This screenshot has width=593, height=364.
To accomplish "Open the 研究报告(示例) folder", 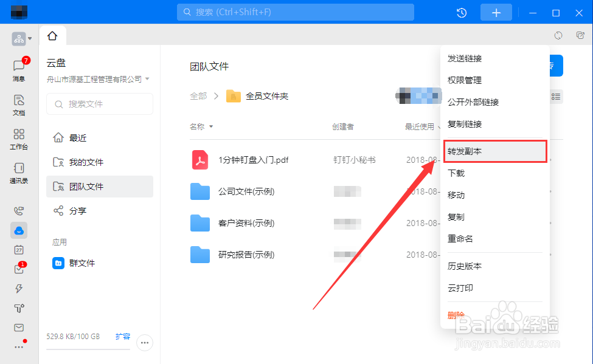I will pyautogui.click(x=246, y=255).
